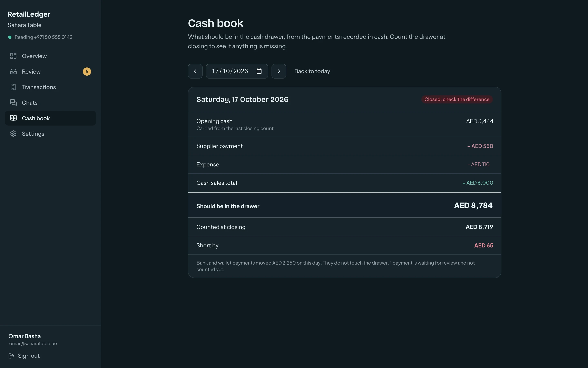Open the calendar picker icon in date field
The width and height of the screenshot is (588, 368).
click(x=259, y=71)
